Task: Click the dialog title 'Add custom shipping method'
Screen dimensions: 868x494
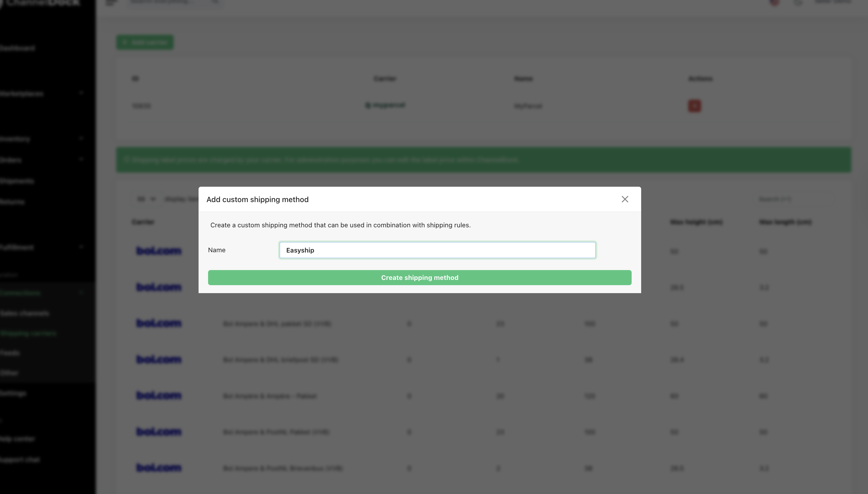Action: pyautogui.click(x=257, y=200)
